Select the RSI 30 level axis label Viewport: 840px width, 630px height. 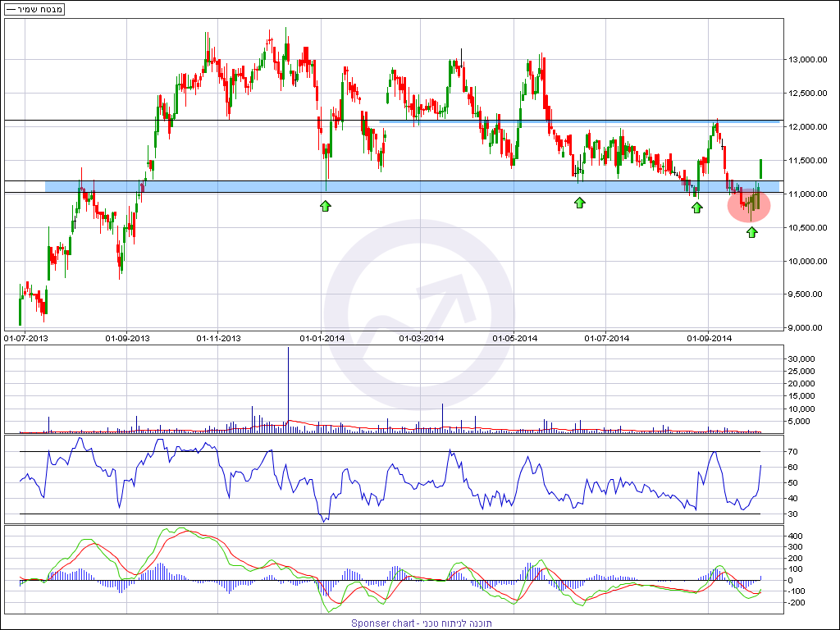(x=792, y=514)
